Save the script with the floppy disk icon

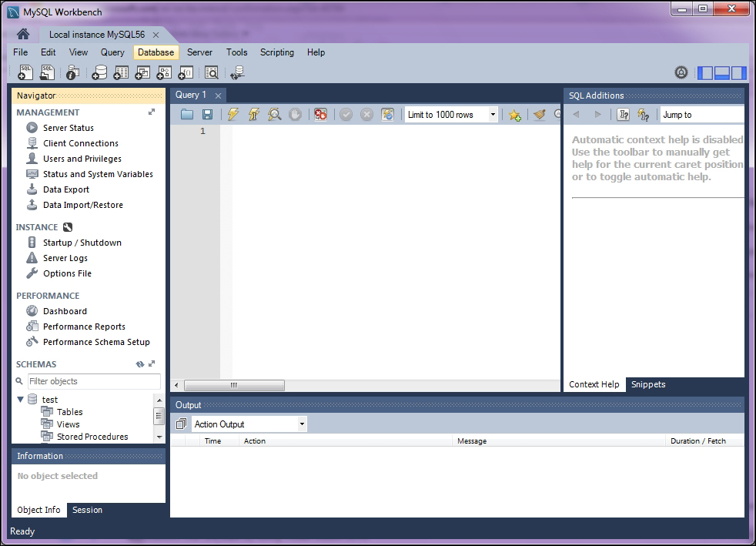click(207, 115)
